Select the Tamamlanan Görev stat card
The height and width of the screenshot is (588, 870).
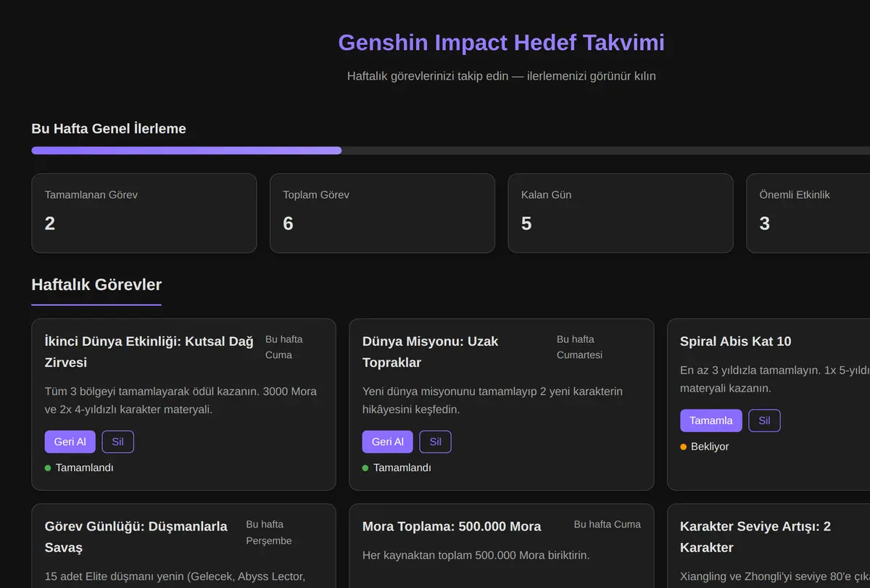(x=144, y=213)
